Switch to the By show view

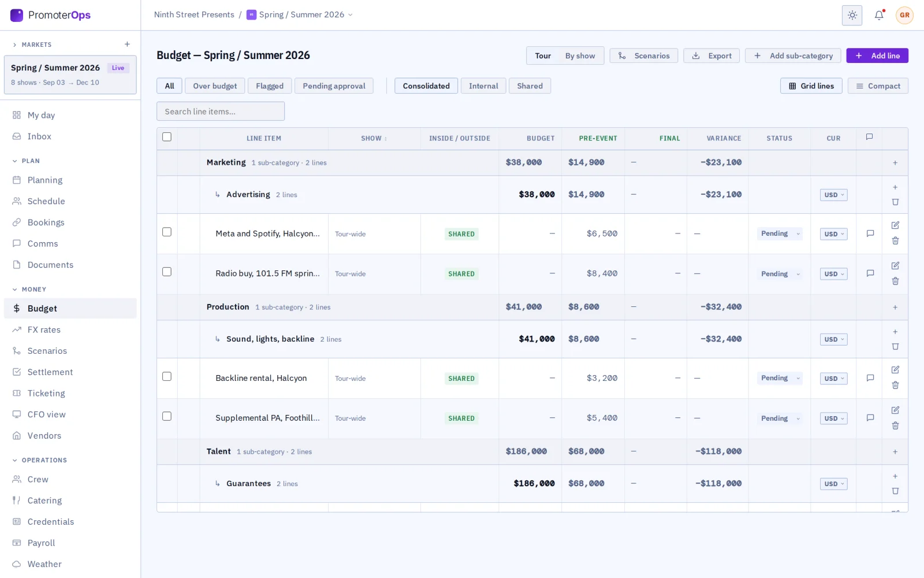coord(580,55)
